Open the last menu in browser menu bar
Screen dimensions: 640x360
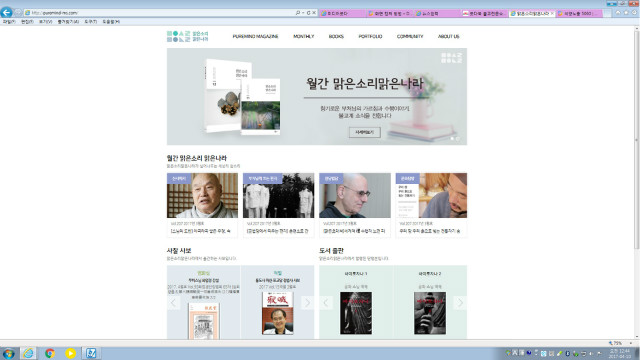pos(111,22)
